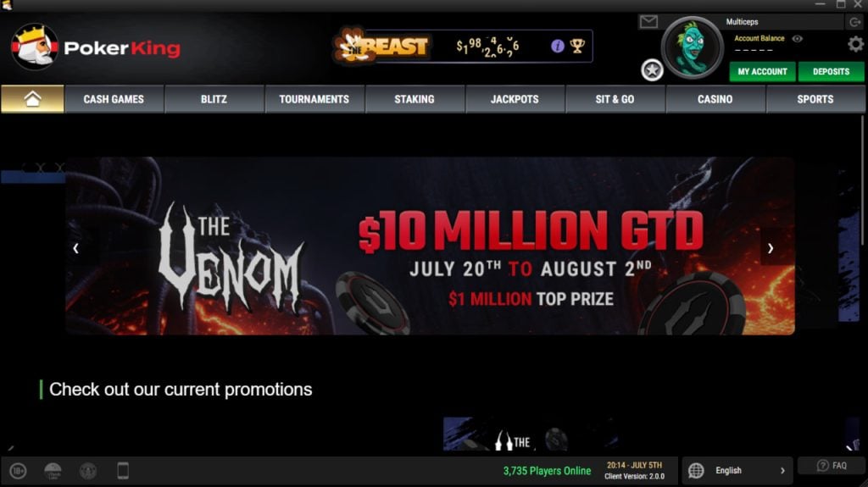Toggle Account Balance visibility eye icon
The image size is (868, 487).
tap(797, 39)
